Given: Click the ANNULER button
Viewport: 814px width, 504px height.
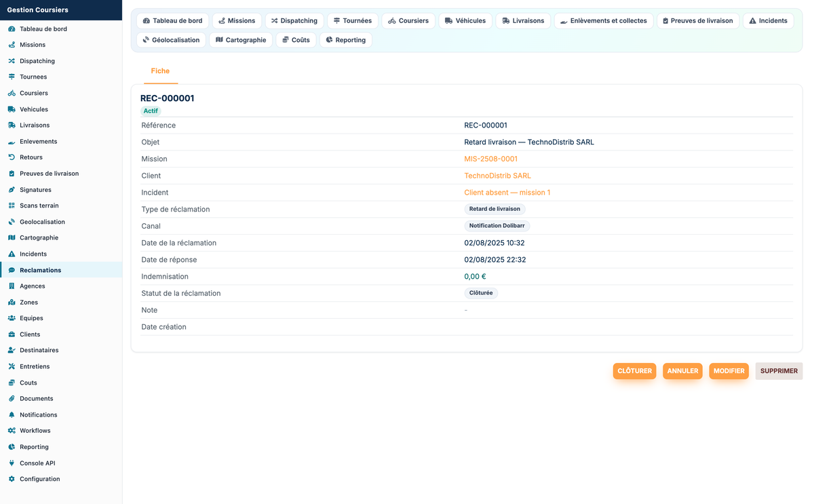Looking at the screenshot, I should 682,371.
